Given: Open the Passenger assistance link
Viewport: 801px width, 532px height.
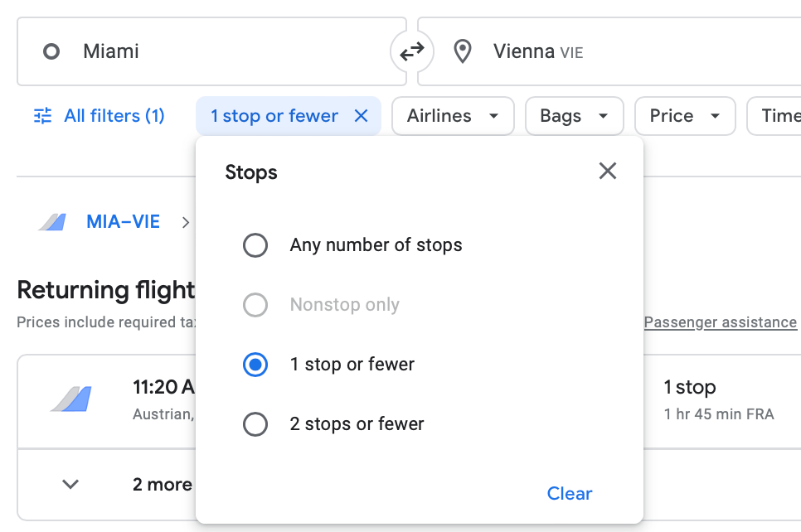Looking at the screenshot, I should click(x=720, y=322).
